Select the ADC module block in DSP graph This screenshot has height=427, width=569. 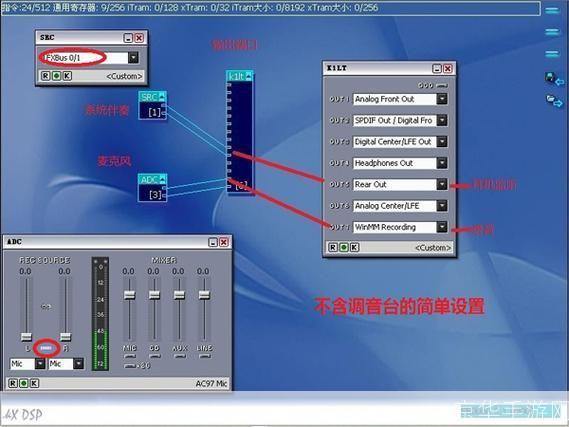click(152, 188)
